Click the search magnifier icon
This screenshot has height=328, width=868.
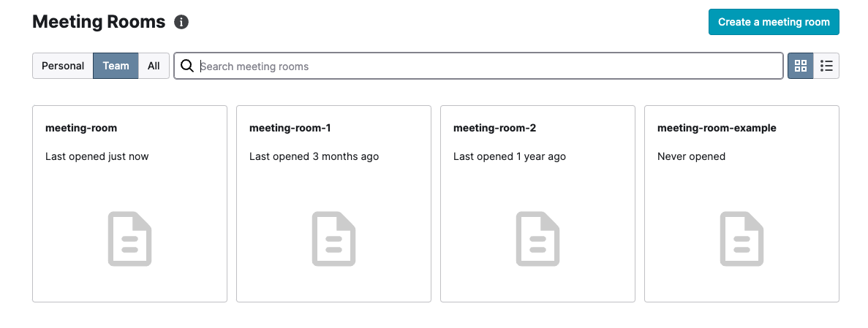pyautogui.click(x=187, y=66)
